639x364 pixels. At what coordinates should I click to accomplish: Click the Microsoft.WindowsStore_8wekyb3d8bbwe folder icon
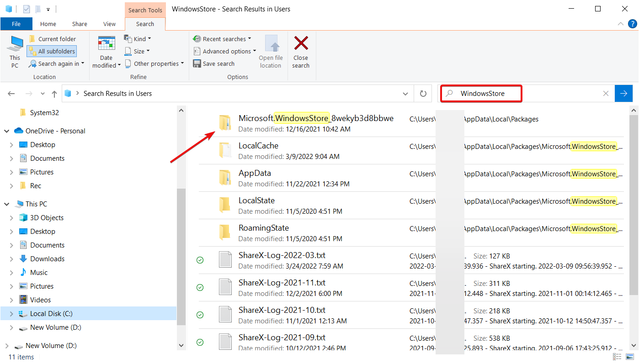pos(224,123)
